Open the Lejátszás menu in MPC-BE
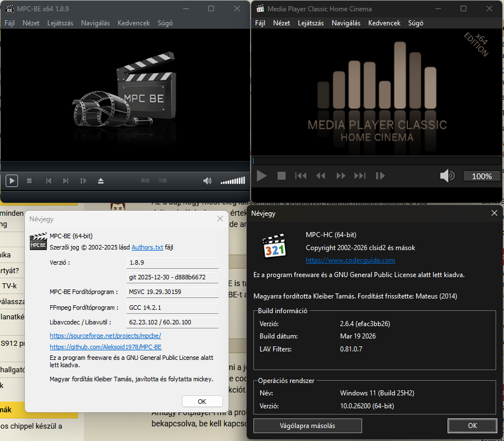This screenshot has height=441, width=504. coord(60,23)
